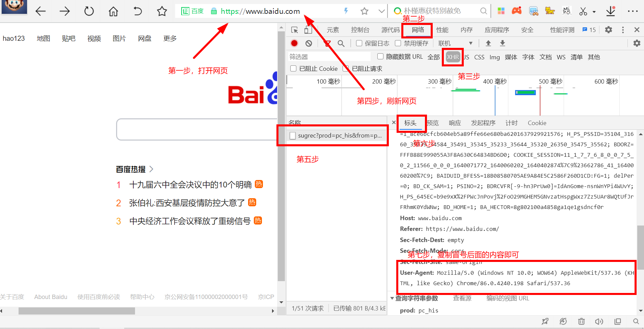Click the scissors screenshot tool icon

point(583,11)
